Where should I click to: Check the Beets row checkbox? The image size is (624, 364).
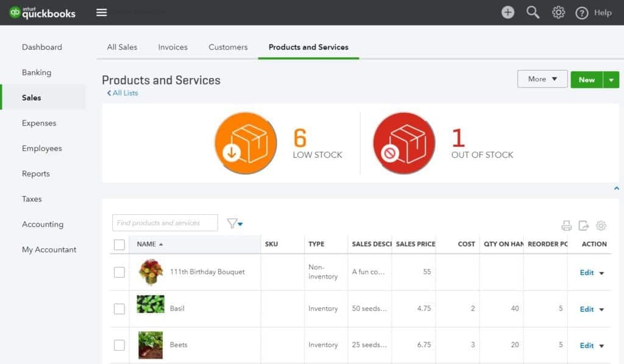(x=119, y=345)
